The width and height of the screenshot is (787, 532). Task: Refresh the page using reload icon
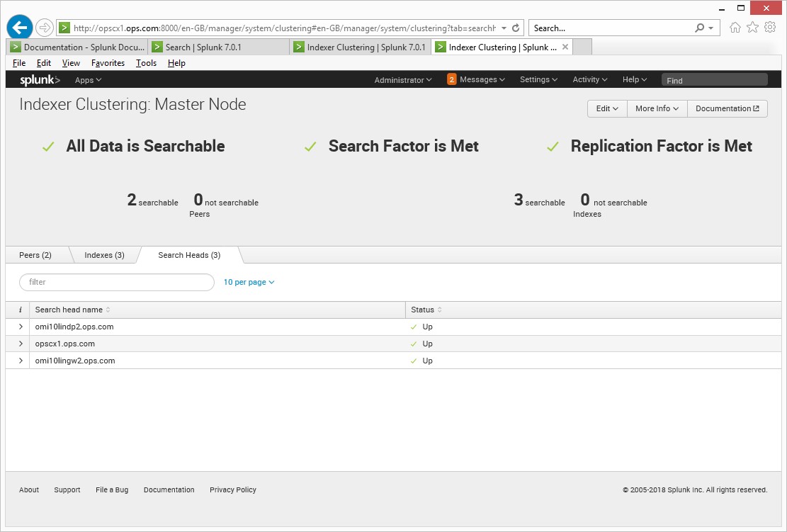[516, 28]
